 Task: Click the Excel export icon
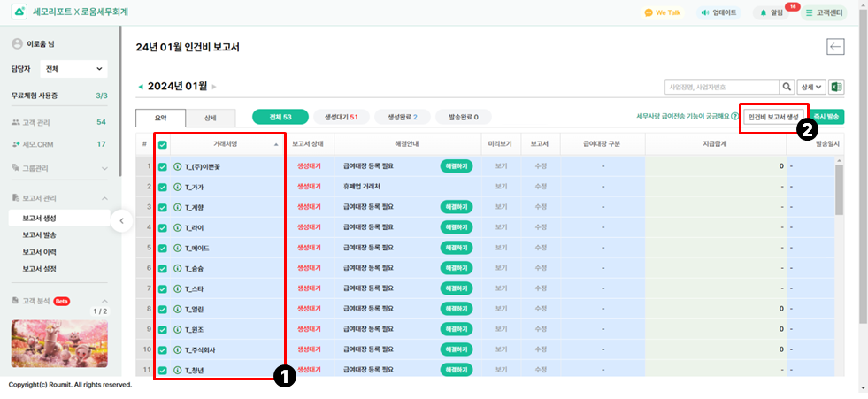tap(837, 87)
